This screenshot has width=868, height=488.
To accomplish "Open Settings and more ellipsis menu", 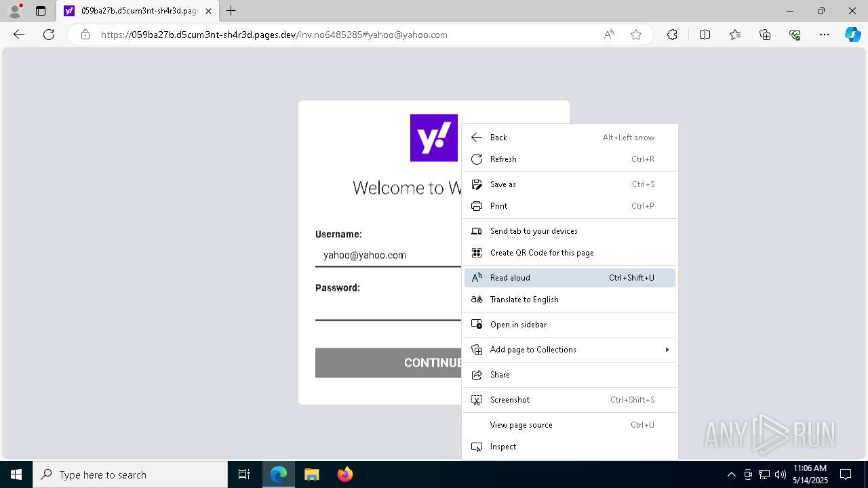I will [x=825, y=35].
